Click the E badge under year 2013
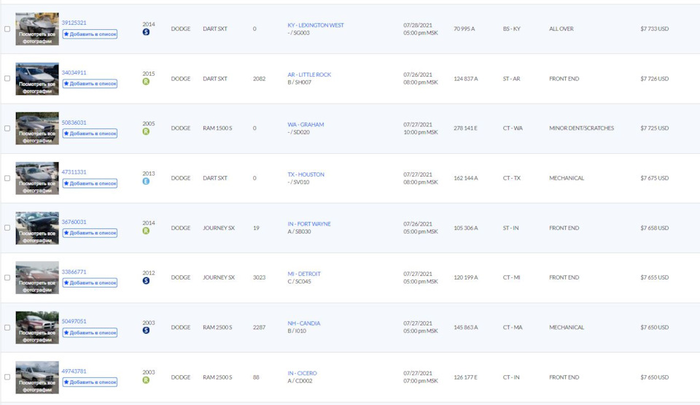This screenshot has height=405, width=700. [146, 181]
